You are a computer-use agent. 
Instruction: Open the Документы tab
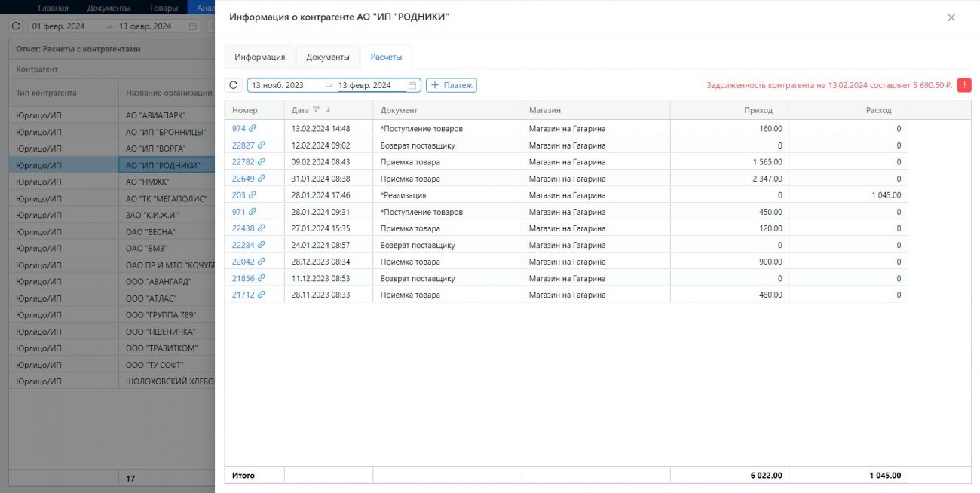[328, 57]
